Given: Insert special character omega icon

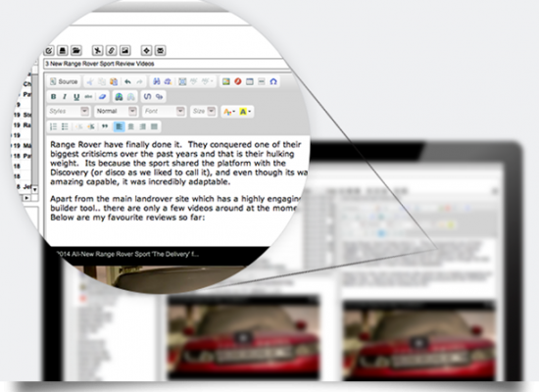Looking at the screenshot, I should [273, 82].
